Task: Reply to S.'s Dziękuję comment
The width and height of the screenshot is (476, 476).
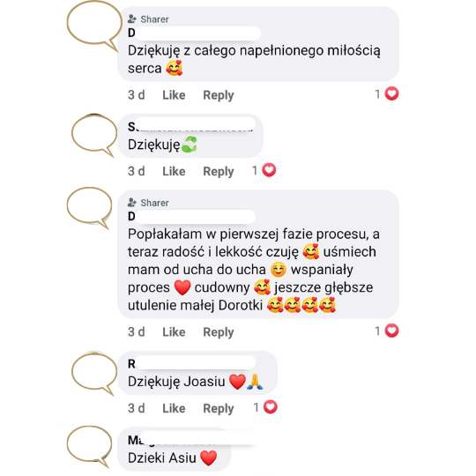Action: [x=219, y=171]
